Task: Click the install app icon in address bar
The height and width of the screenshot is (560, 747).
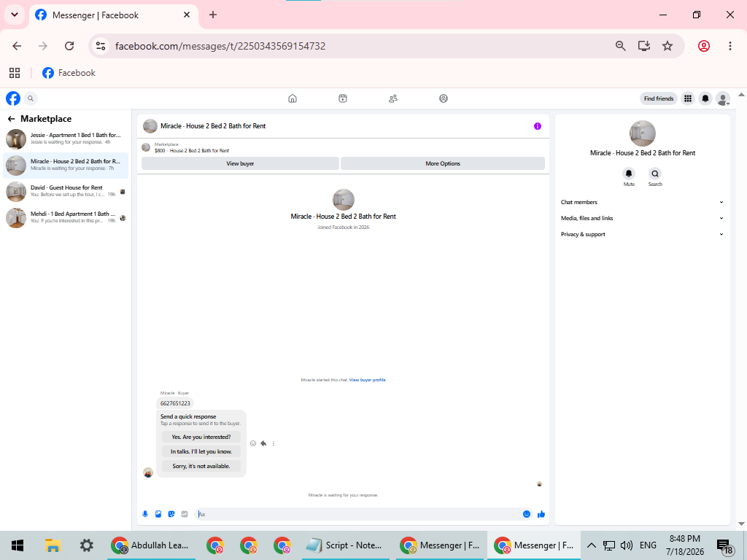Action: [x=644, y=46]
